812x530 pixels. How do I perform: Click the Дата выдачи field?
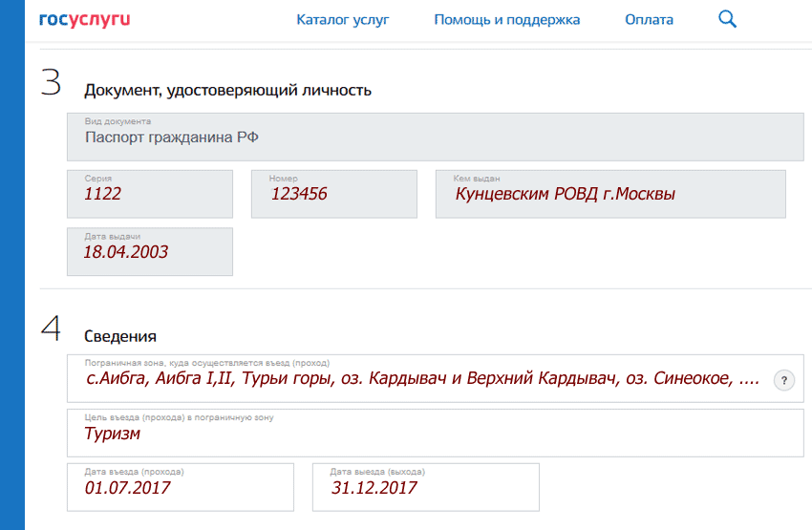pos(150,251)
